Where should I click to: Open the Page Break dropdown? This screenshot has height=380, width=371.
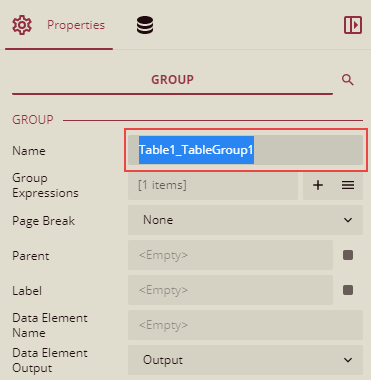point(245,220)
